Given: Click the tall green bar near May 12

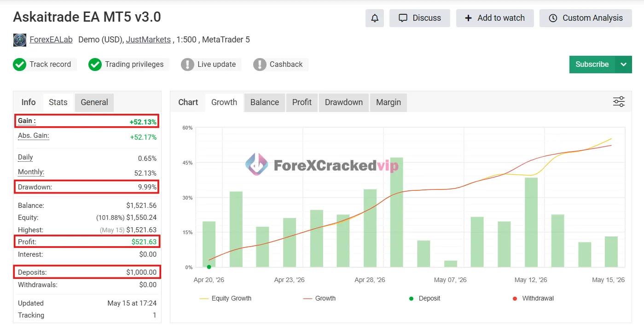Looking at the screenshot, I should (531, 223).
